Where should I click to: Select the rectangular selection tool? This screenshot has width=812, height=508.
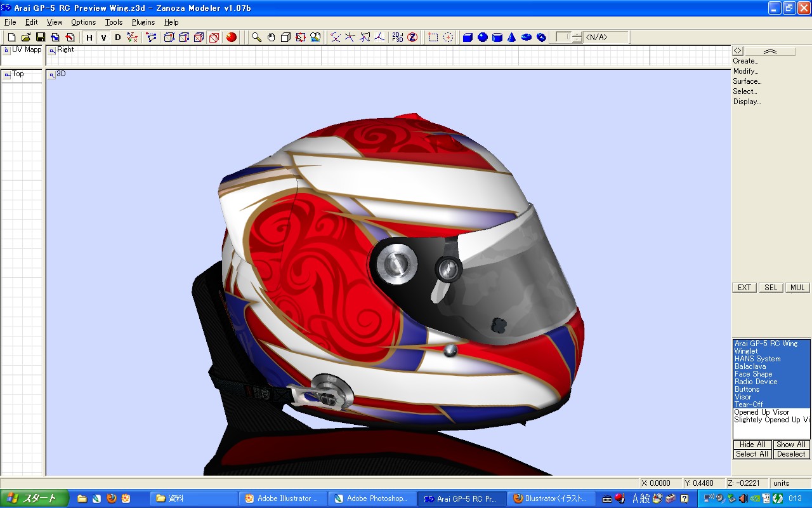(433, 37)
